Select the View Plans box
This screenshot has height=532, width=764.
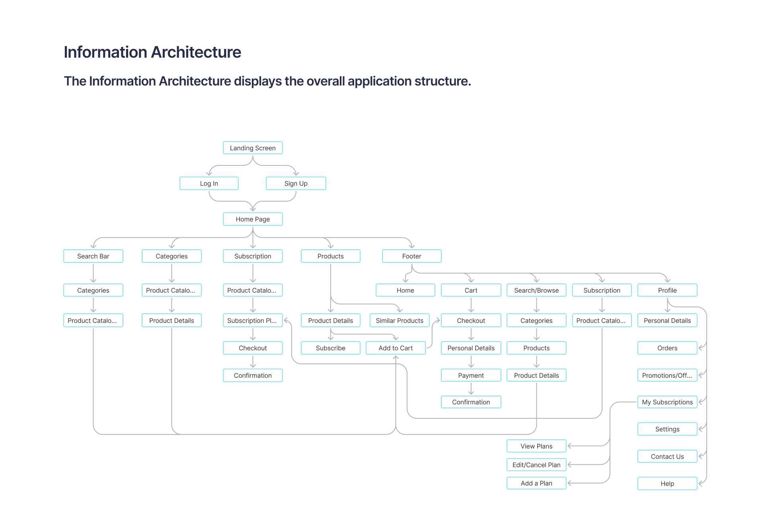click(536, 446)
